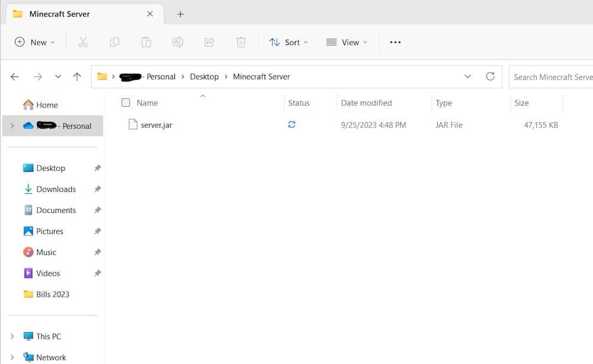The width and height of the screenshot is (593, 364).
Task: Pin toggle next to Downloads in sidebar
Action: coord(97,189)
